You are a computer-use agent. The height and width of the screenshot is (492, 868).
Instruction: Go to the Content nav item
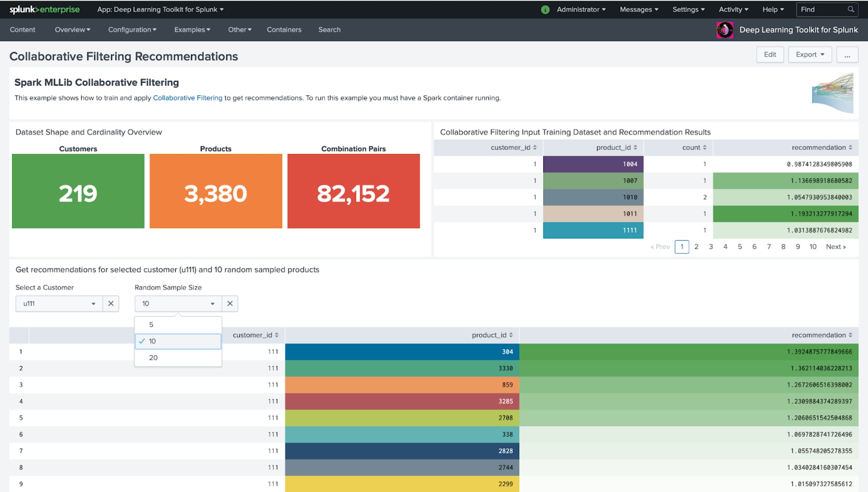coord(22,30)
